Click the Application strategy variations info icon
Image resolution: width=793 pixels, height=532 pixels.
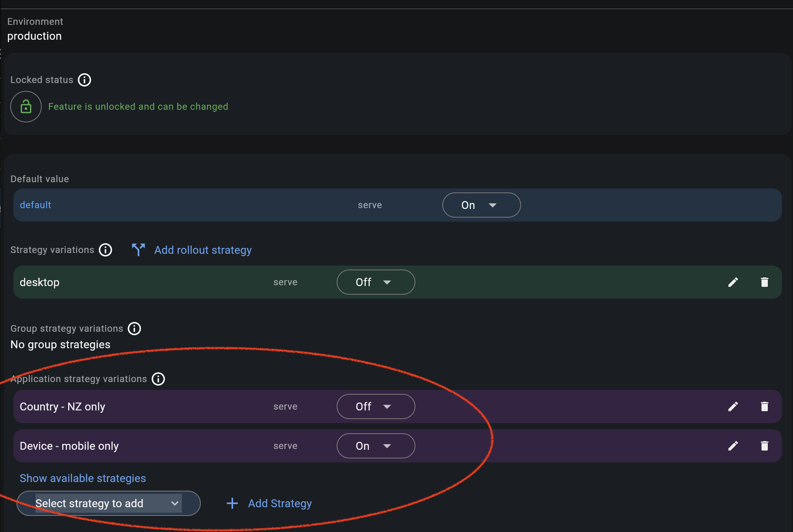(x=158, y=379)
